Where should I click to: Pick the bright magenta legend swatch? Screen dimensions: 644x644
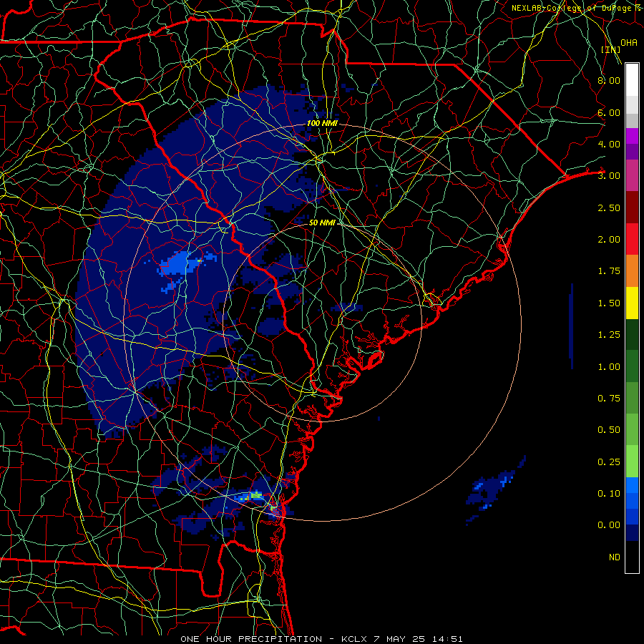click(632, 136)
